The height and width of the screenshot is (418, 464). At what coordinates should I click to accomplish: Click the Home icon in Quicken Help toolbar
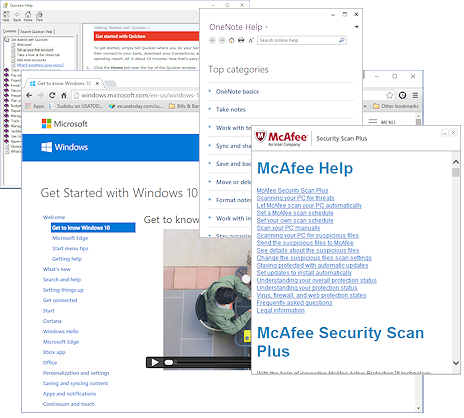point(28,15)
